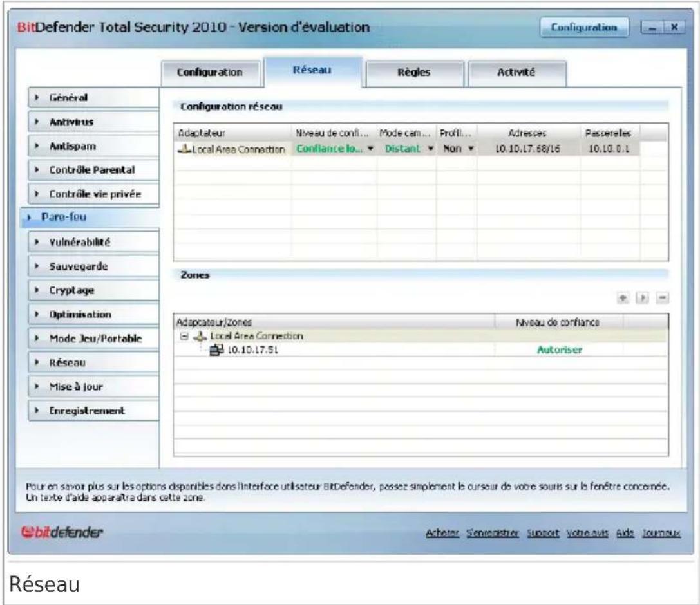Open the Support link

[543, 533]
